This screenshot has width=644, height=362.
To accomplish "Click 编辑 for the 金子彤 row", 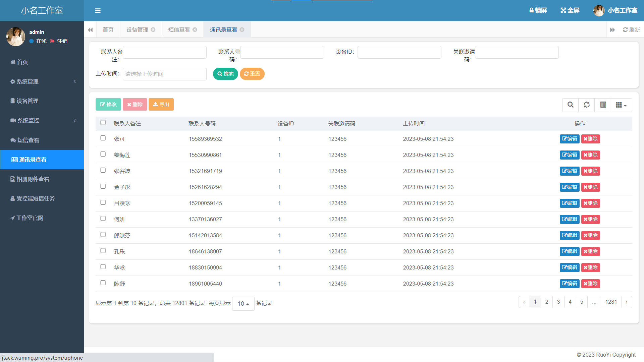I will pyautogui.click(x=570, y=187).
